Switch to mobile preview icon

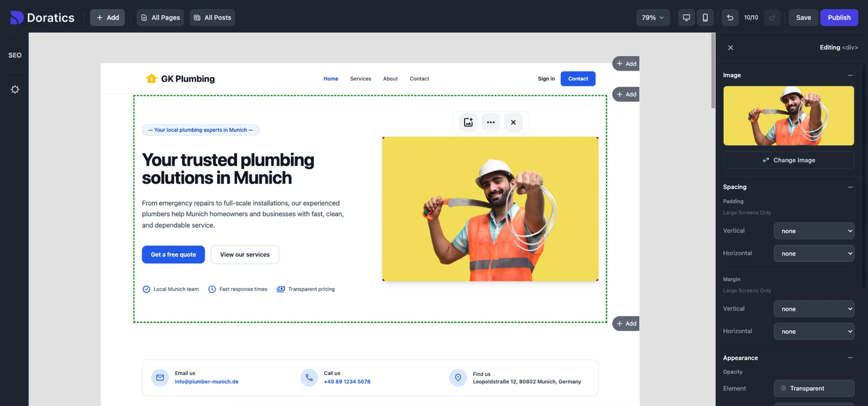pyautogui.click(x=705, y=18)
